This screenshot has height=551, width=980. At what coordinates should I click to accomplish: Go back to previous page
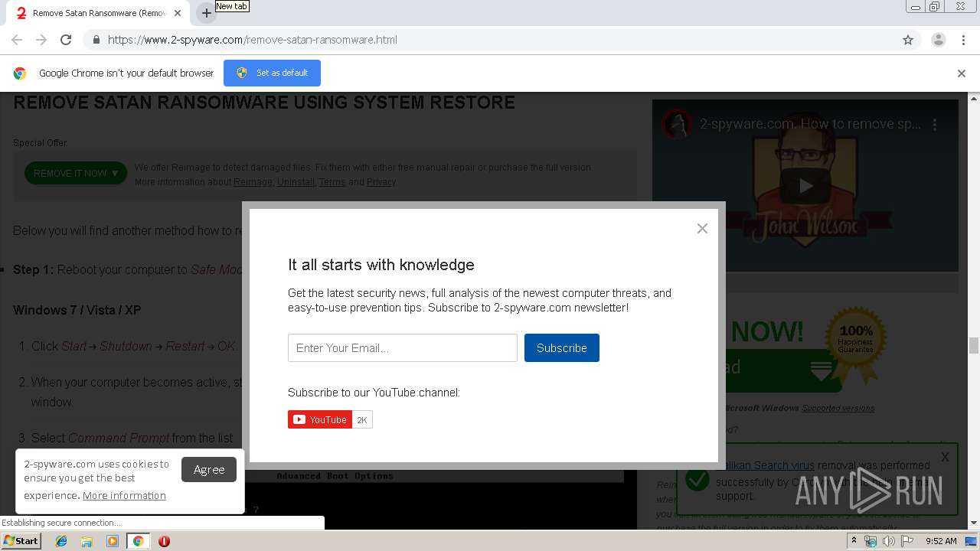pos(17,40)
